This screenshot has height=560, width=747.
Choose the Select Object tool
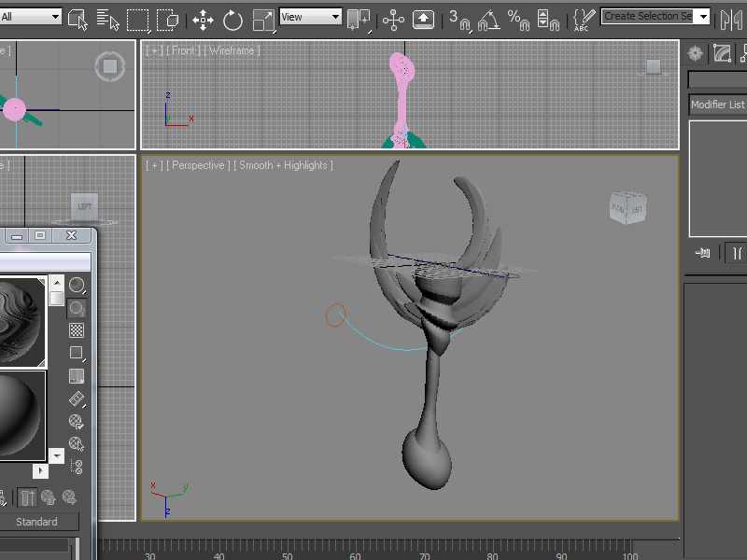[78, 20]
